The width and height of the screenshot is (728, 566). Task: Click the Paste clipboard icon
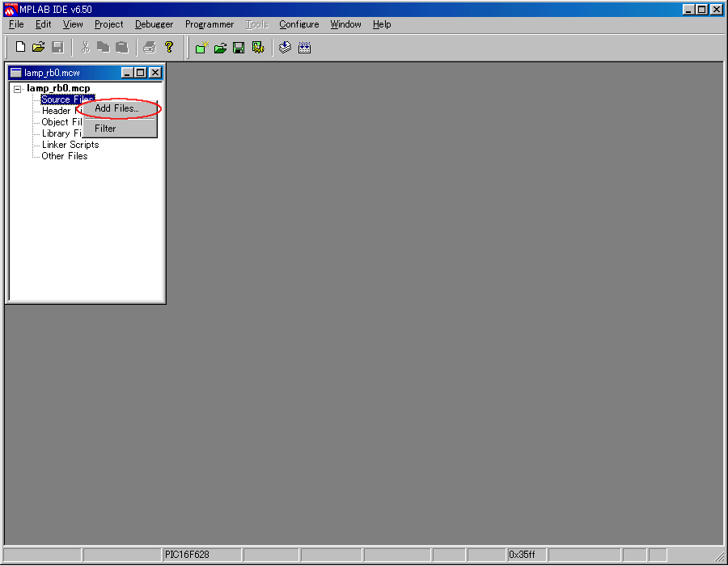[x=121, y=47]
